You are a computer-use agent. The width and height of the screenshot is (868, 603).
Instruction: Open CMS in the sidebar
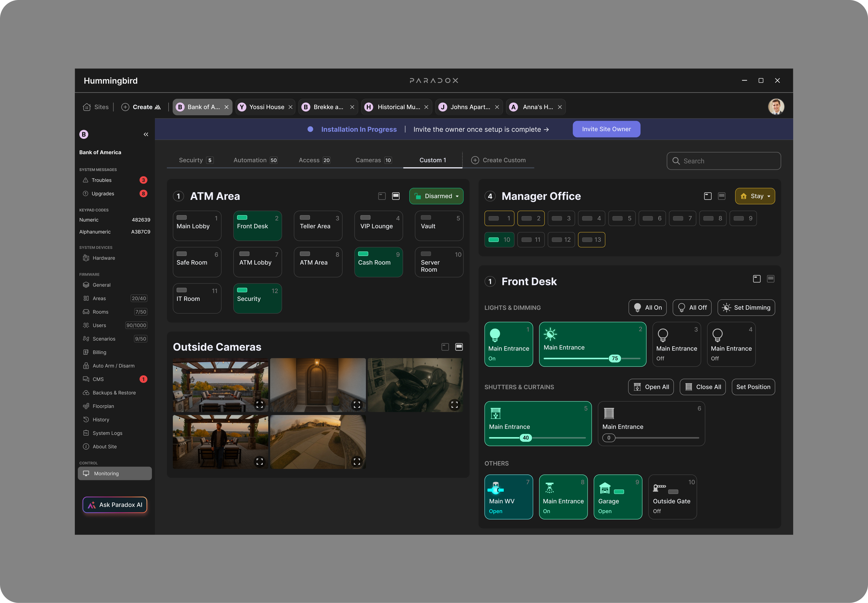115,379
